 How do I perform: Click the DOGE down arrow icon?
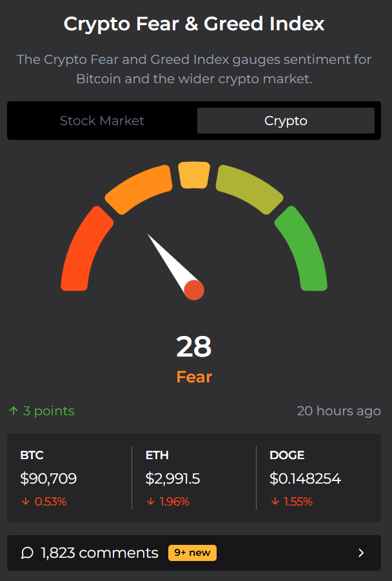pyautogui.click(x=274, y=502)
